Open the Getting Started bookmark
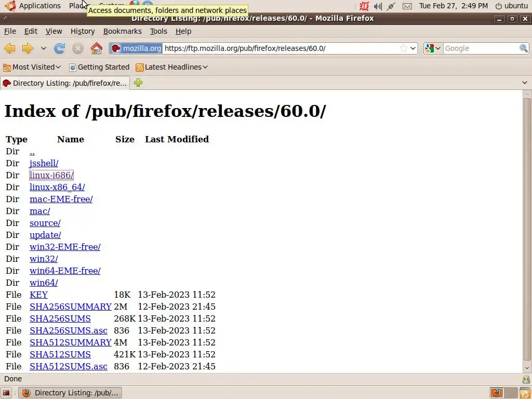This screenshot has height=399, width=532. (99, 67)
